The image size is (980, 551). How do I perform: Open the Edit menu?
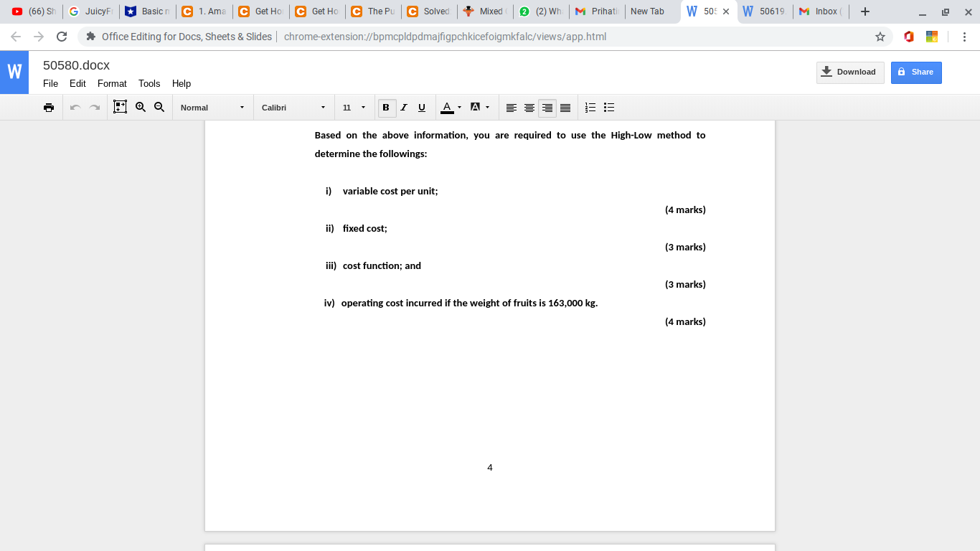(77, 83)
